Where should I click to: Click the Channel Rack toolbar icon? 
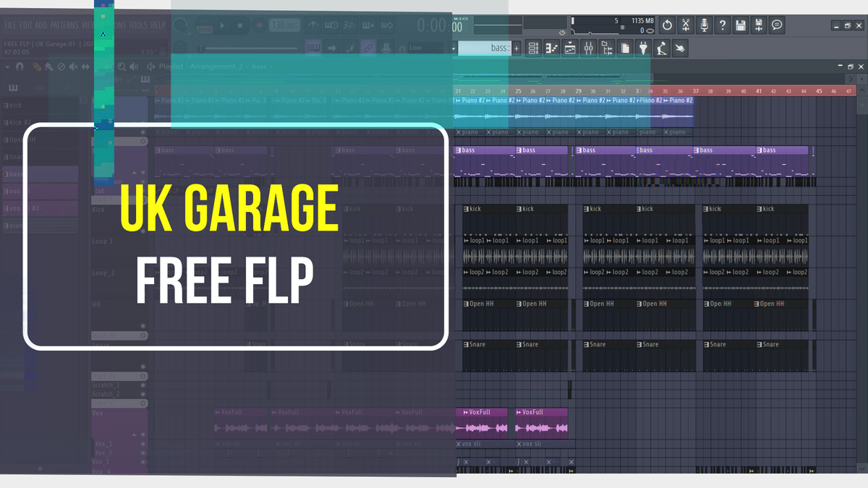point(570,48)
